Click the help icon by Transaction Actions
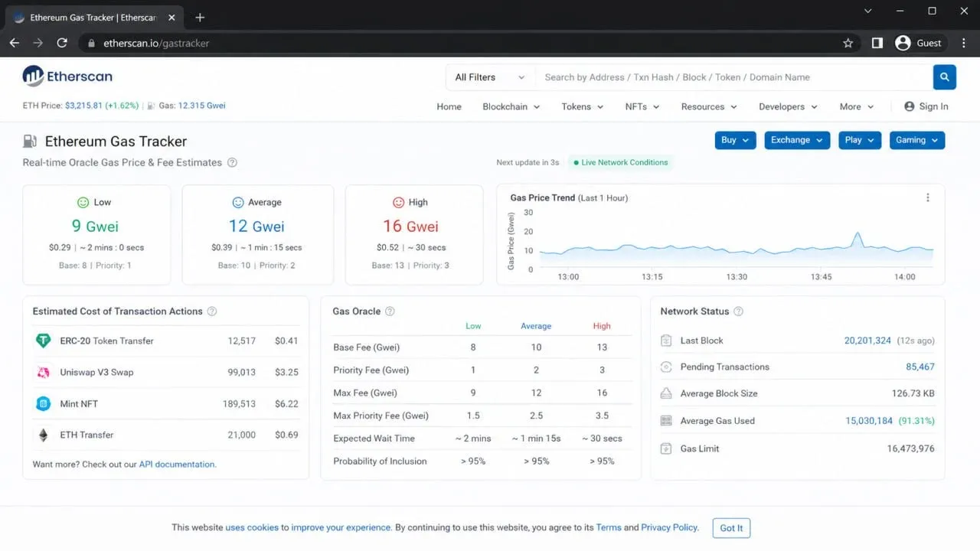 212,311
